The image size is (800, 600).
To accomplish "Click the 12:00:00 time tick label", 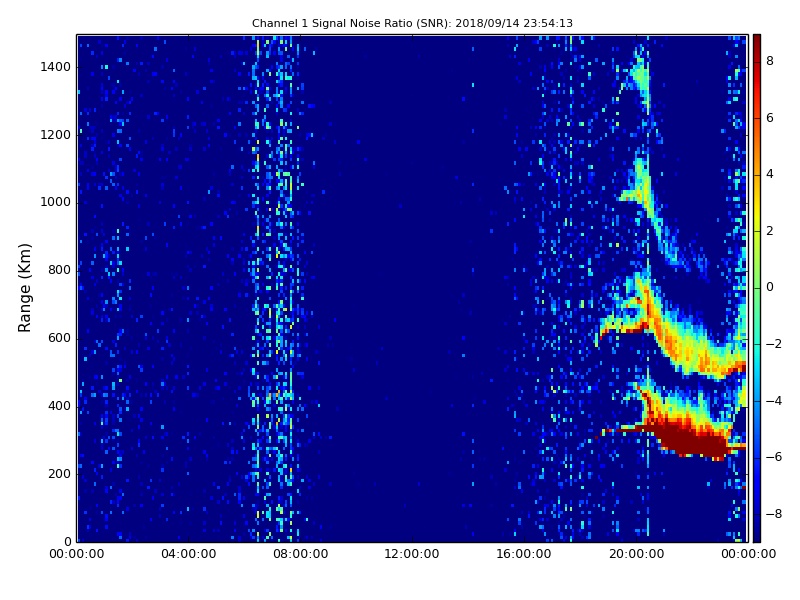I will [x=412, y=554].
